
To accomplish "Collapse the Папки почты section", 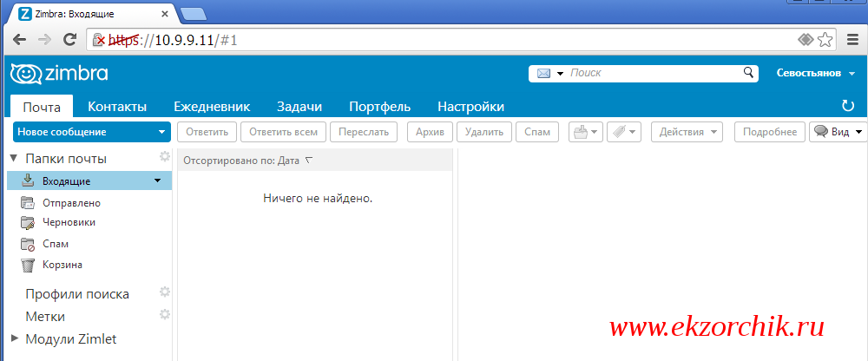I will (x=14, y=158).
